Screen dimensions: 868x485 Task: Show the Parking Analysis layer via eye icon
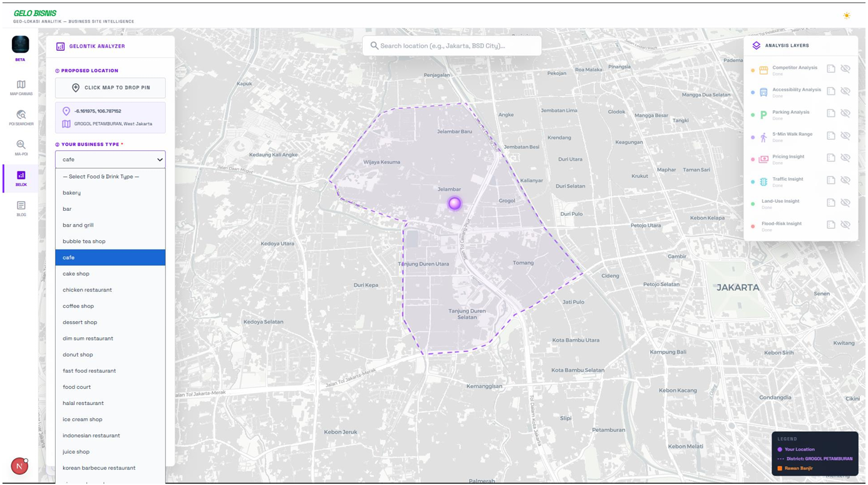(845, 113)
